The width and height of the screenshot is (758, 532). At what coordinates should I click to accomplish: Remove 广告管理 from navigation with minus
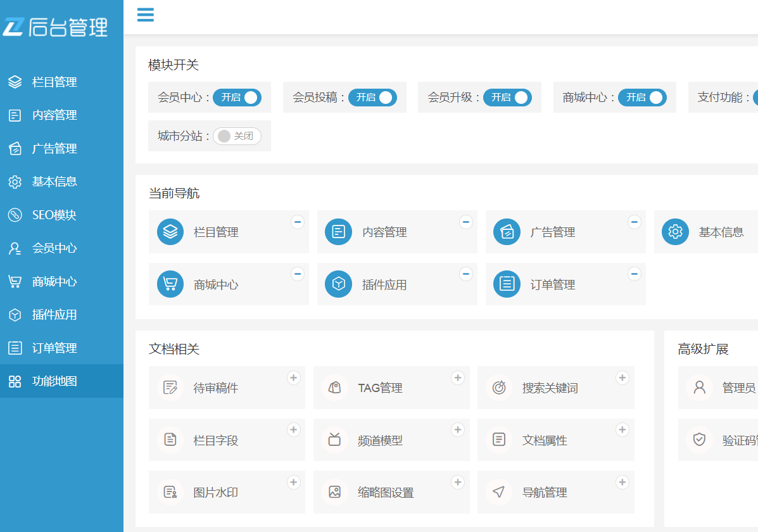[635, 222]
